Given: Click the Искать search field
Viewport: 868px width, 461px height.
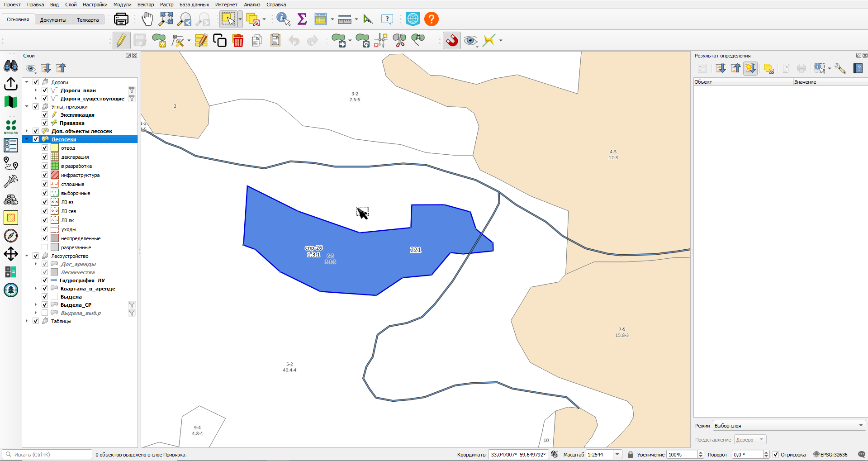Looking at the screenshot, I should (x=47, y=455).
